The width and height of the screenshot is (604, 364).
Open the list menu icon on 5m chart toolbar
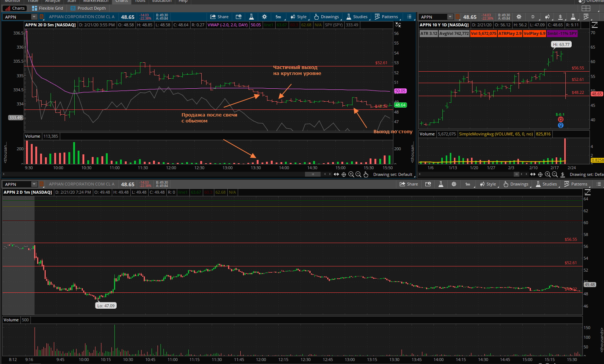409,17
